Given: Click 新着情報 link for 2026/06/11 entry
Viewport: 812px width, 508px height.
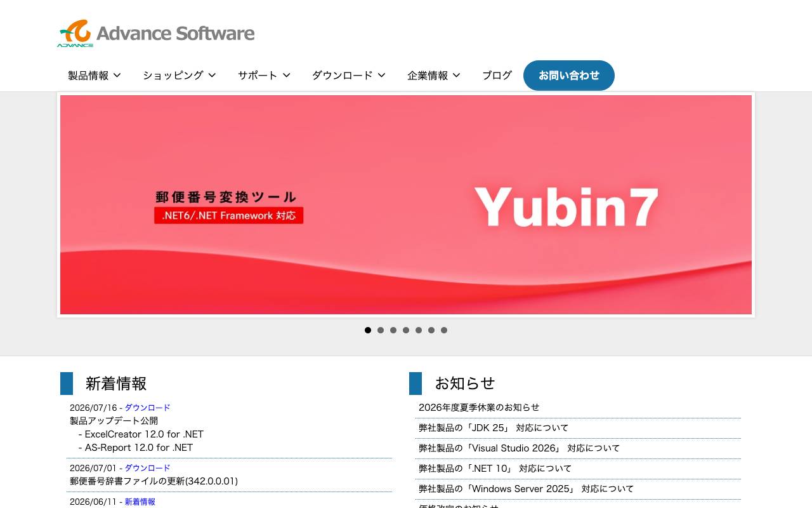Looking at the screenshot, I should tap(140, 502).
